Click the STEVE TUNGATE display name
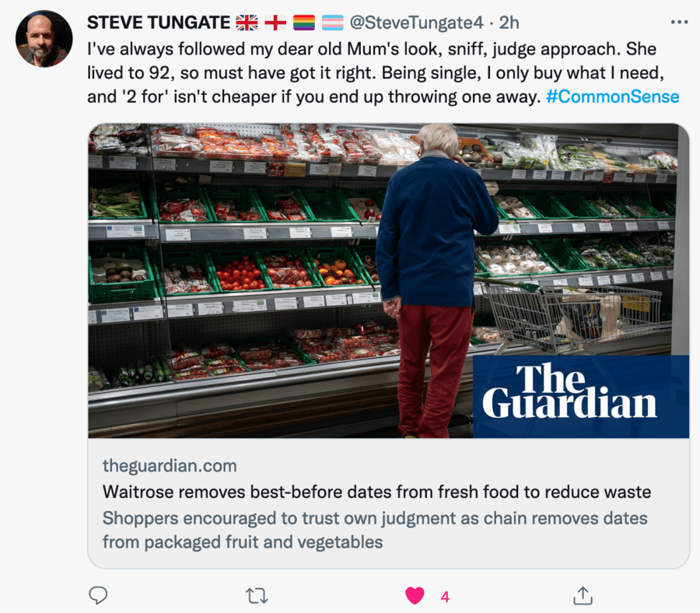700x613 pixels. coord(159,23)
